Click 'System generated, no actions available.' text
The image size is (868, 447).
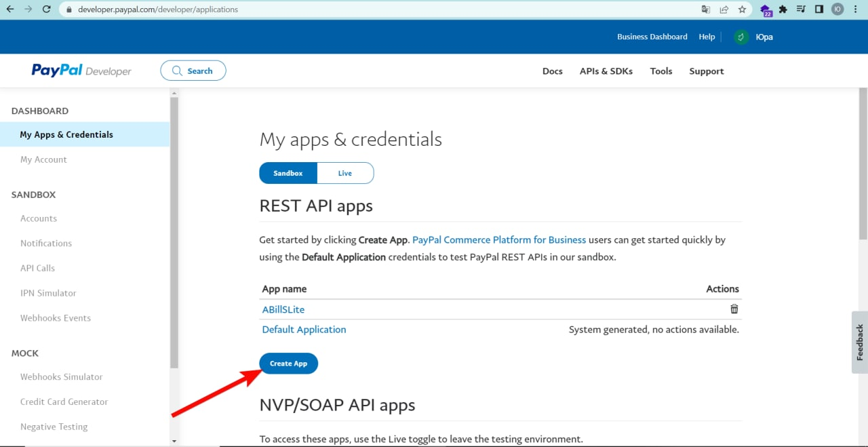tap(654, 330)
